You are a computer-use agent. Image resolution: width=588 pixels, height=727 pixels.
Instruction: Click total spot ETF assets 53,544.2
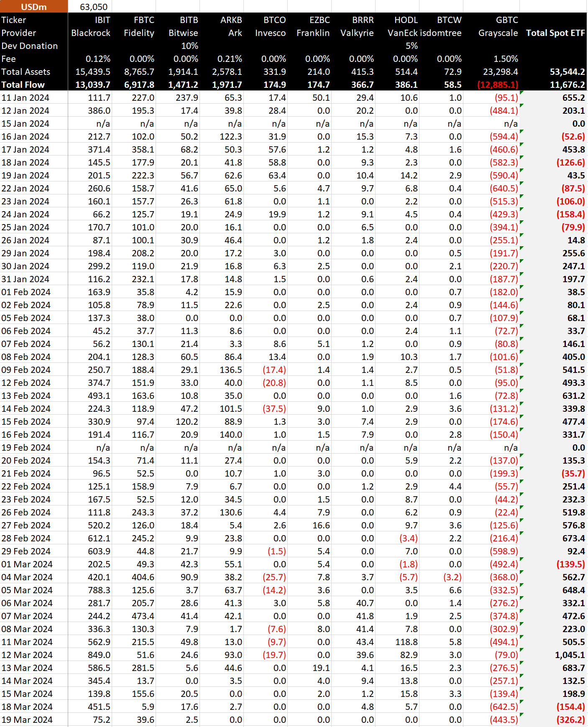click(567, 72)
